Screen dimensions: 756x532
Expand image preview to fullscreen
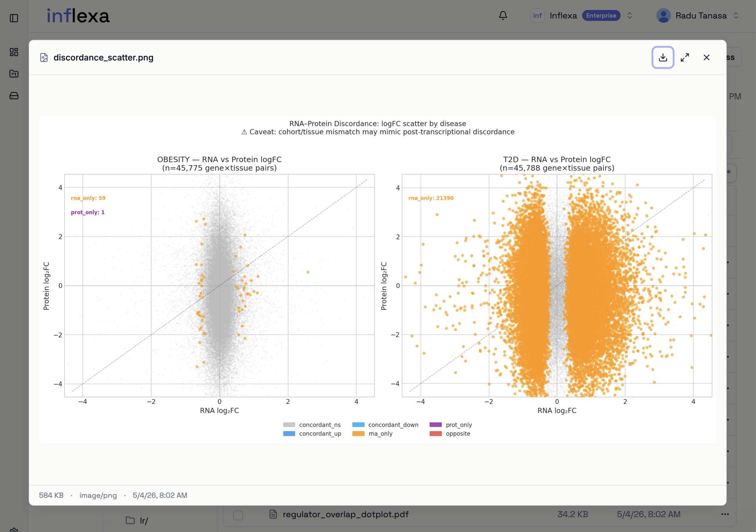(685, 57)
